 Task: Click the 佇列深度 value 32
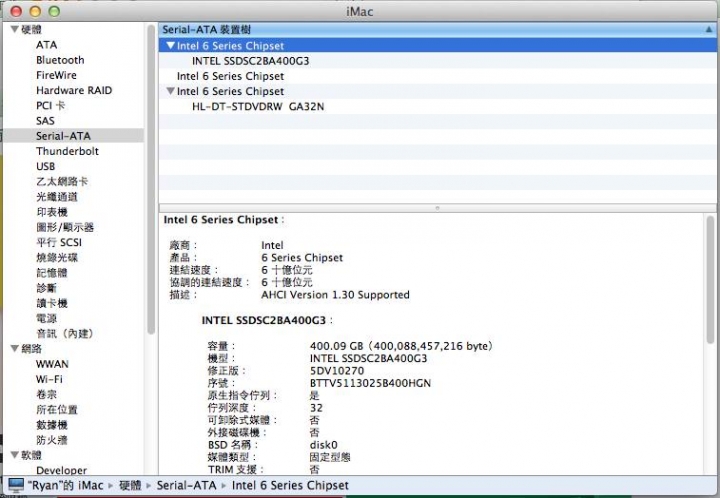(316, 408)
